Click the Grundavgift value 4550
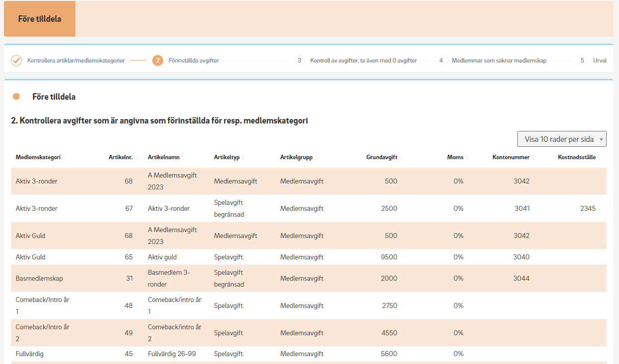 389,333
